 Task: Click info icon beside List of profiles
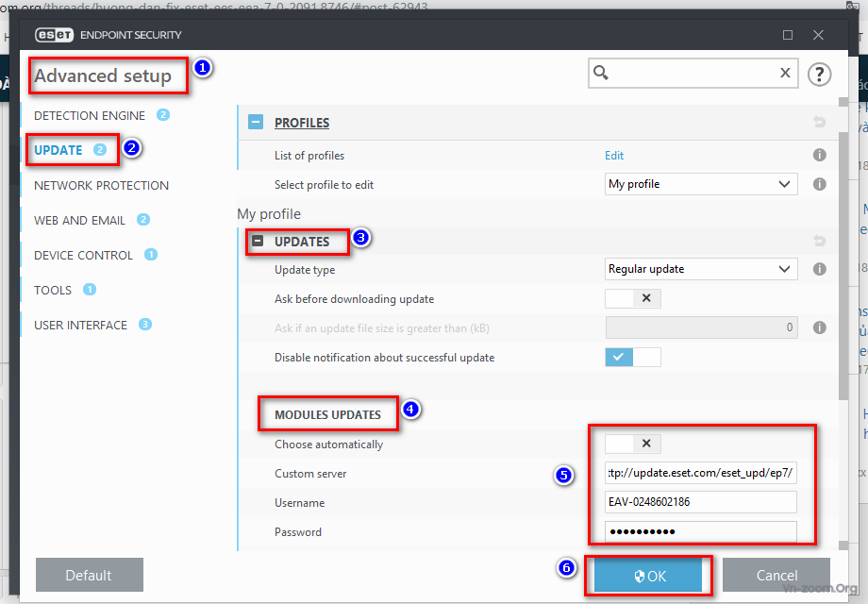tap(819, 156)
